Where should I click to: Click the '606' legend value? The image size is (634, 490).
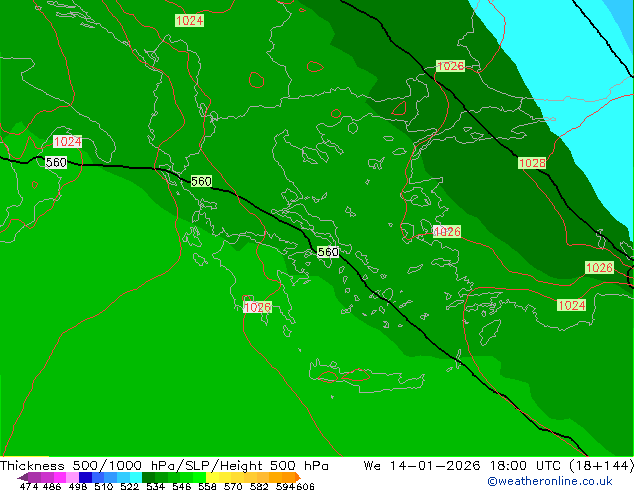[x=305, y=486]
